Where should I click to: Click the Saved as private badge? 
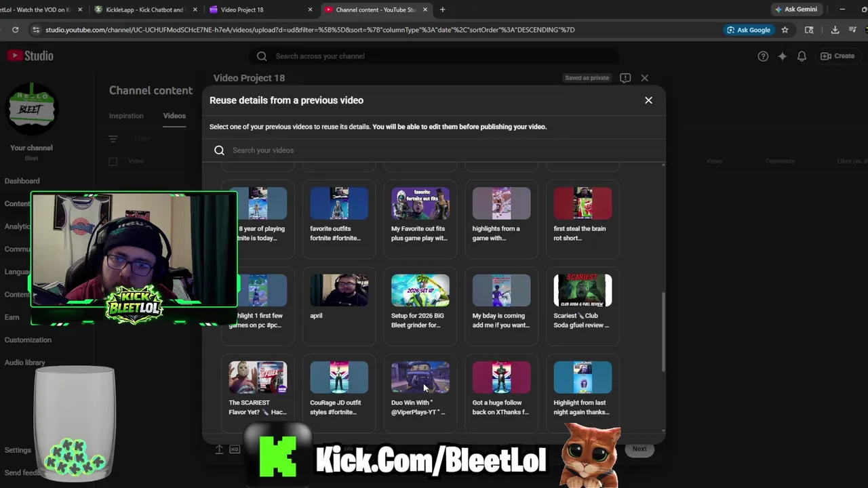pos(587,78)
